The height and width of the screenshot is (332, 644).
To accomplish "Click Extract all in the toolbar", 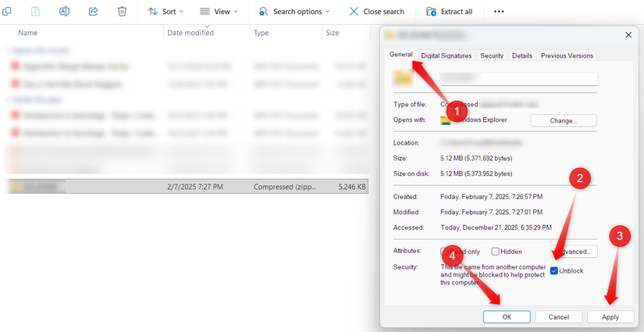I will click(450, 12).
